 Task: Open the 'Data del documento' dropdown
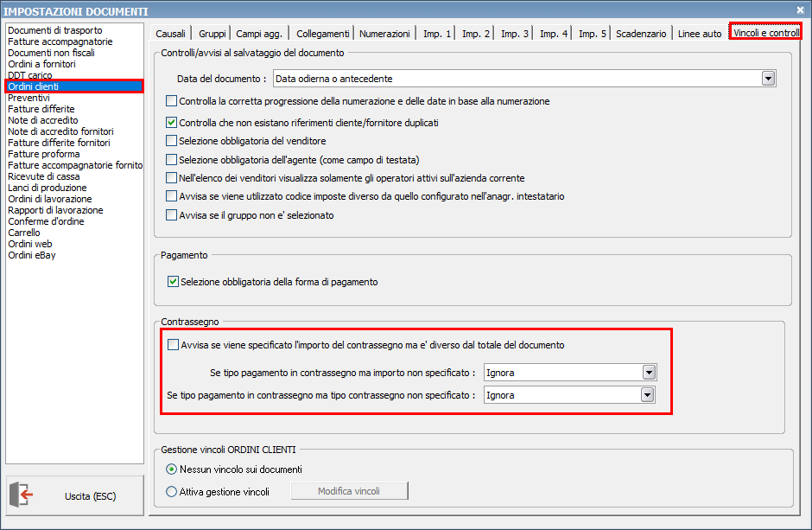click(x=768, y=79)
